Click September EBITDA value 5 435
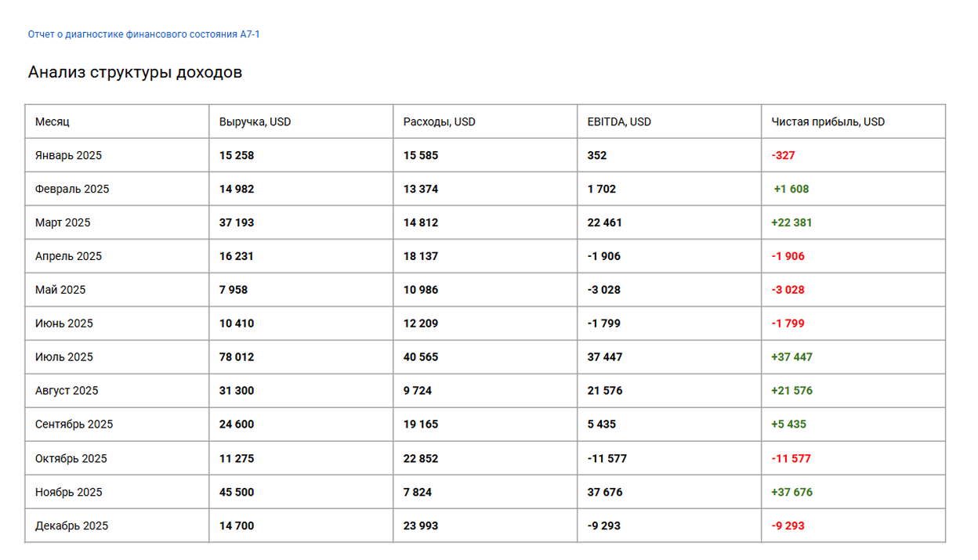The height and width of the screenshot is (560, 978). pos(602,425)
